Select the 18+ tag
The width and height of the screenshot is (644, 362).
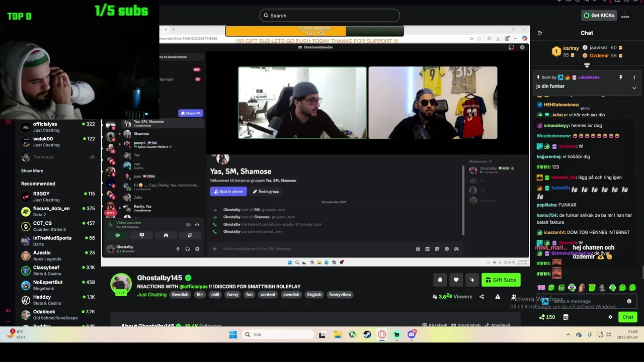(x=200, y=295)
